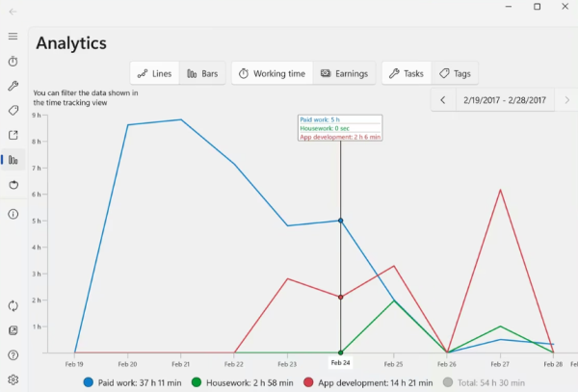Open the tags icon in sidebar
The height and width of the screenshot is (392, 578).
(13, 110)
